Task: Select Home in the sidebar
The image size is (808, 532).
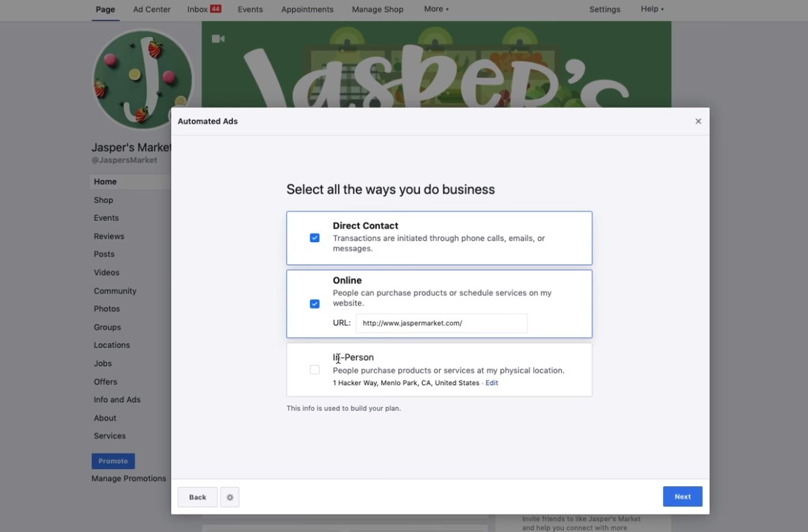Action: click(x=105, y=182)
